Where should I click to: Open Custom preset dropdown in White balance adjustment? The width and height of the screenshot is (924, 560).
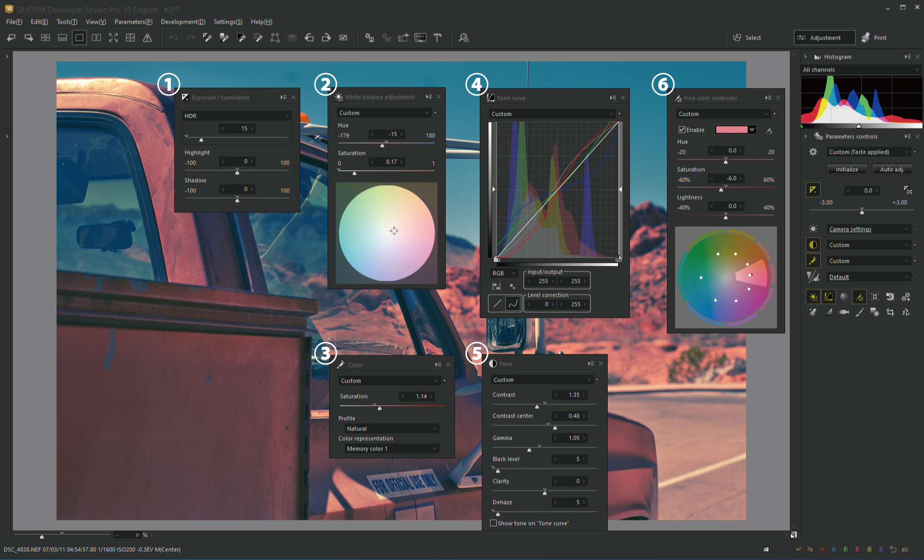(x=384, y=113)
